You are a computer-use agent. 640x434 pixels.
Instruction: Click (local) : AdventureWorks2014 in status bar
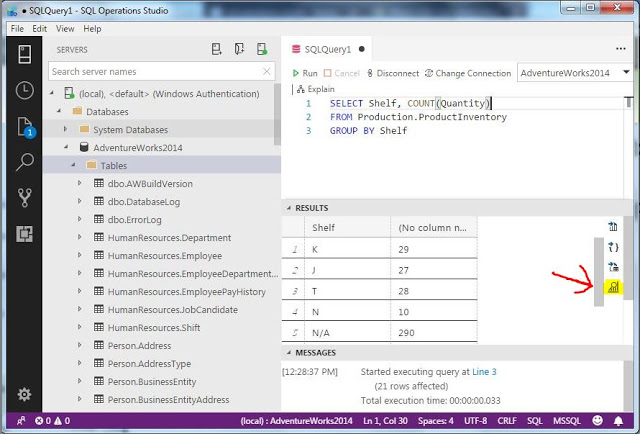[296, 421]
